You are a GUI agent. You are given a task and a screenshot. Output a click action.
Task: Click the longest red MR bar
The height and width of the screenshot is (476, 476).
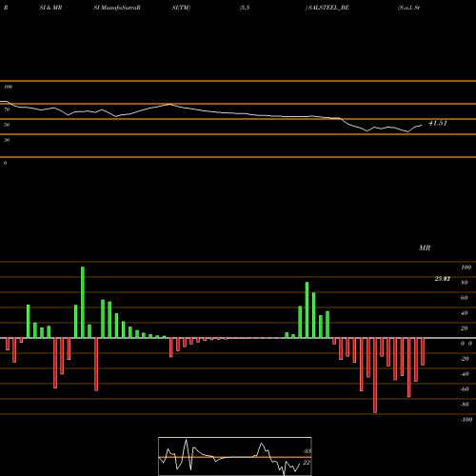(375, 375)
